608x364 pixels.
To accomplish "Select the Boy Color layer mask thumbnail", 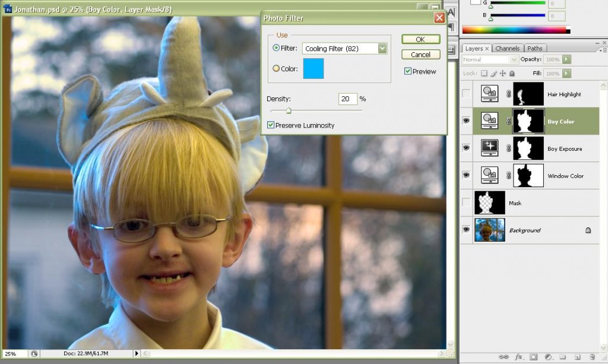I will [x=528, y=121].
